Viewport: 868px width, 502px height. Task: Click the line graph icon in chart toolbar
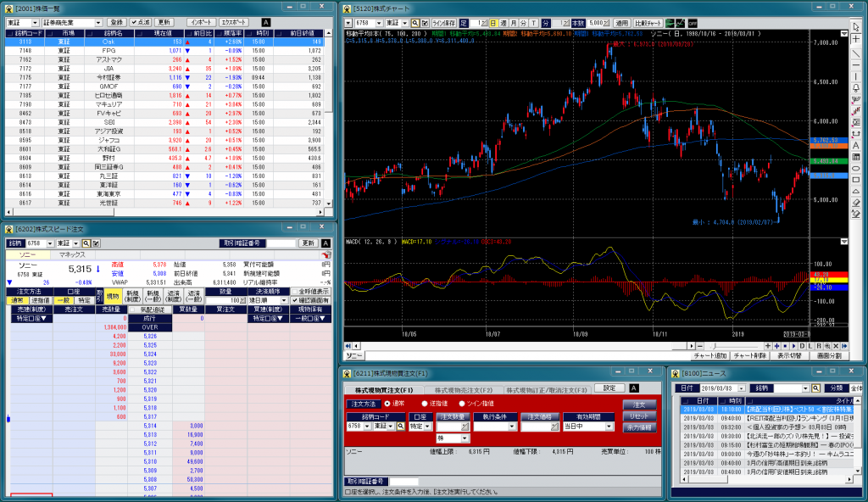coord(681,23)
